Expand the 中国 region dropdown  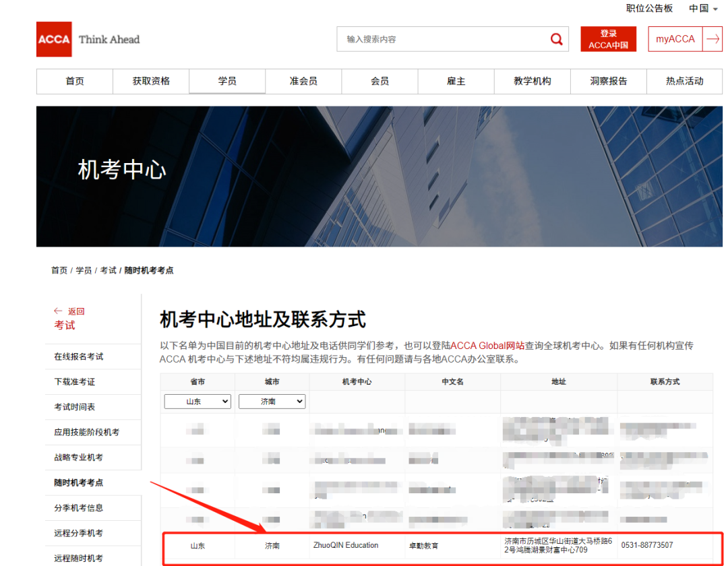[x=703, y=8]
